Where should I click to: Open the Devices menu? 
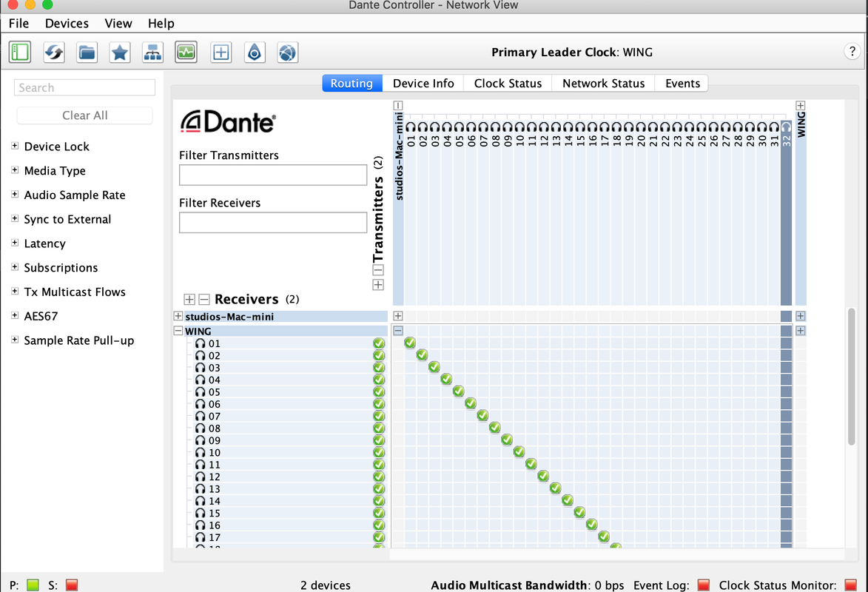[x=67, y=23]
